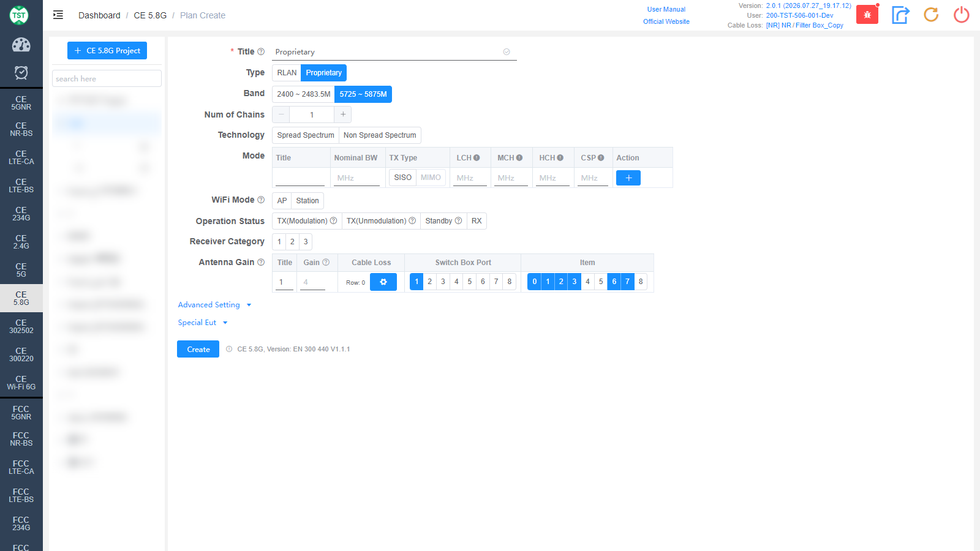Collapse sidebar with hamburger menu icon

click(58, 15)
